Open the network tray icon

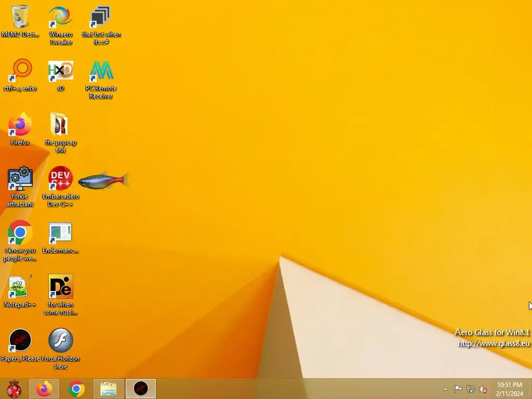pyautogui.click(x=471, y=389)
